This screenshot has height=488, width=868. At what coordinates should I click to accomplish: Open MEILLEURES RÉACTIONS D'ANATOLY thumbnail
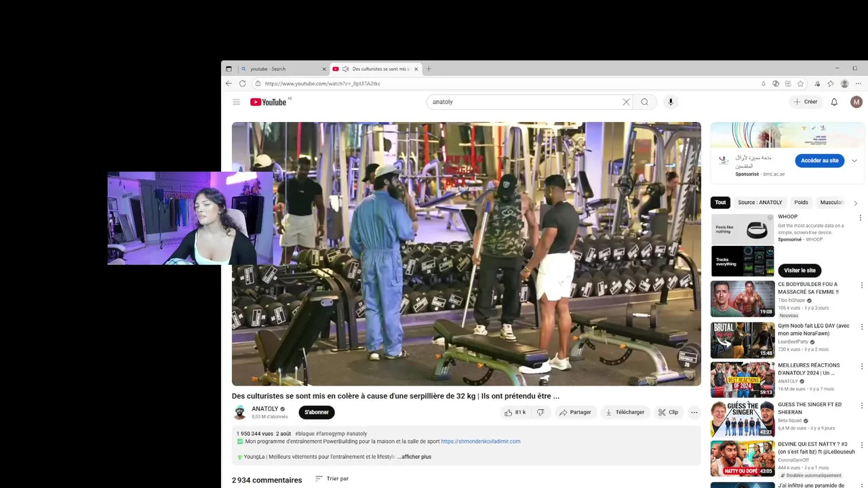point(743,380)
